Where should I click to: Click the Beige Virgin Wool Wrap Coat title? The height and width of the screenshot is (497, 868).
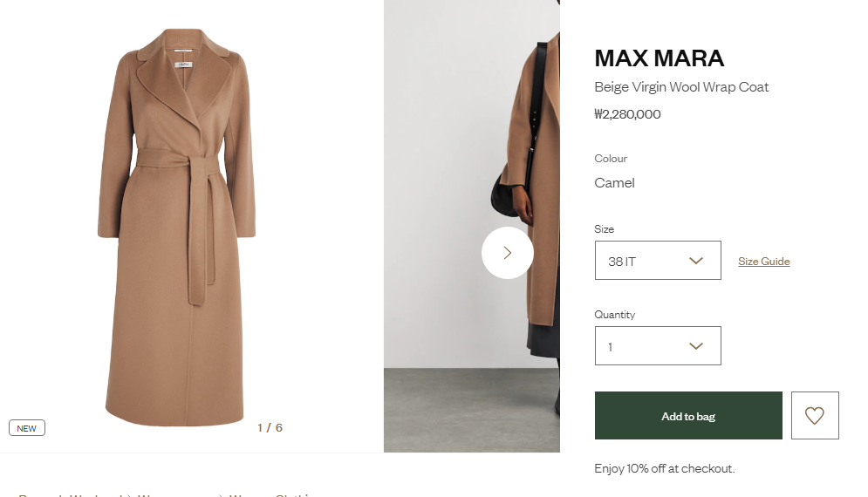[681, 87]
